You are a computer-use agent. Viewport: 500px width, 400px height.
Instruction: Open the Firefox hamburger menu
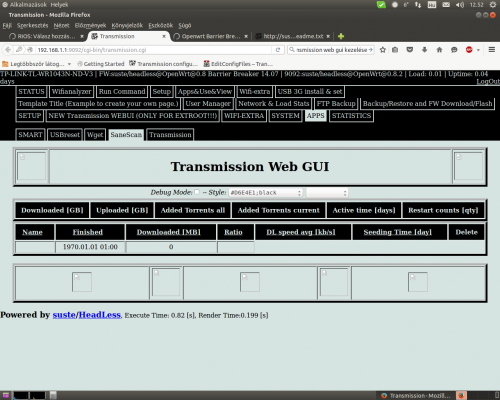click(x=492, y=50)
